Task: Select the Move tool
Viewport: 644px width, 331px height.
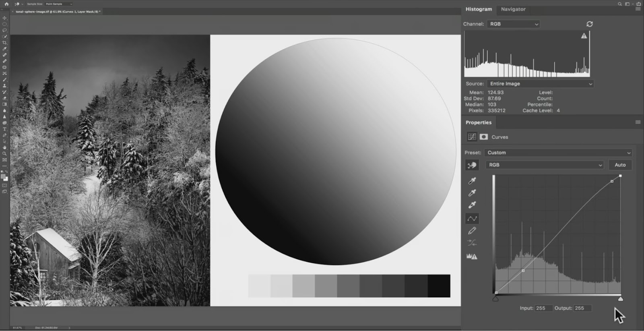Action: [x=4, y=18]
